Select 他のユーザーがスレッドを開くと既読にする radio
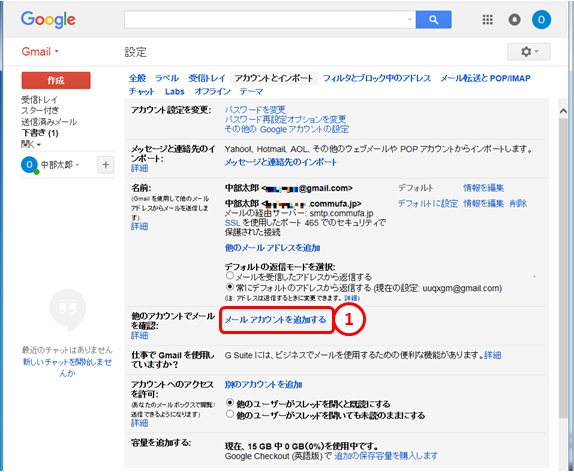 point(230,403)
